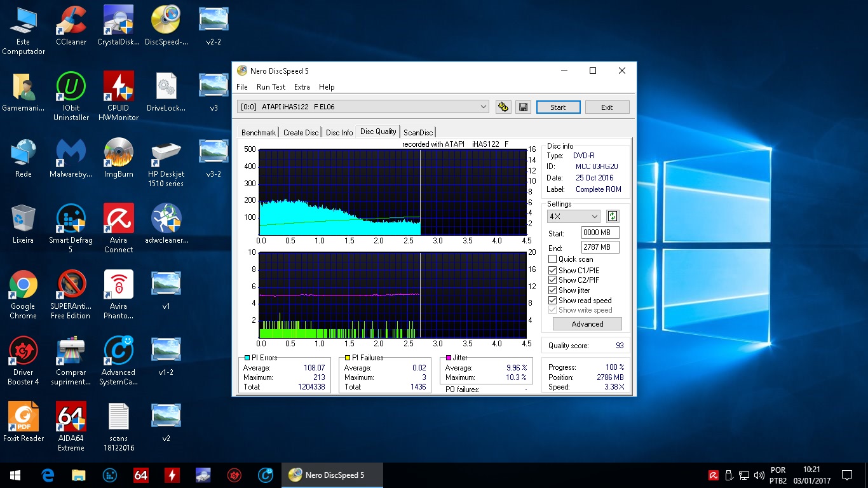Open HP Deskjet 1510 series shortcut

click(166, 163)
